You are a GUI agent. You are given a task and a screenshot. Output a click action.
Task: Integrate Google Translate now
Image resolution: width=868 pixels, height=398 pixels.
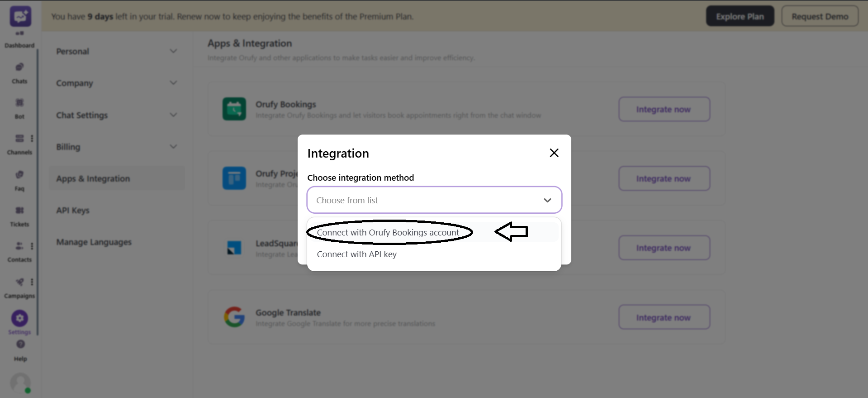coord(664,317)
